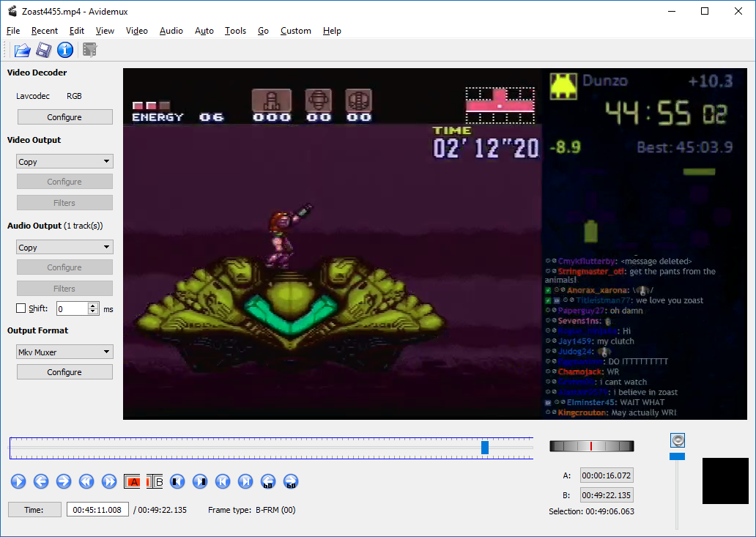Seek forward 60 seconds
756x537 pixels.
click(291, 481)
